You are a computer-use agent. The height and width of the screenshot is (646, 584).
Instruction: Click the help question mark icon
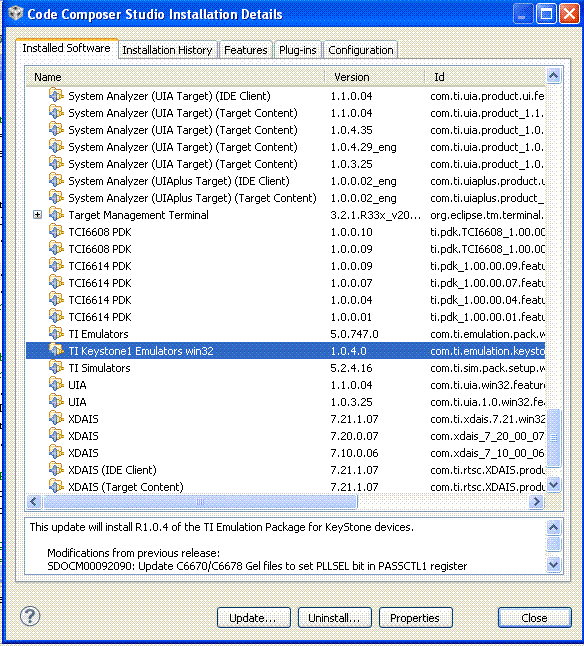click(30, 616)
